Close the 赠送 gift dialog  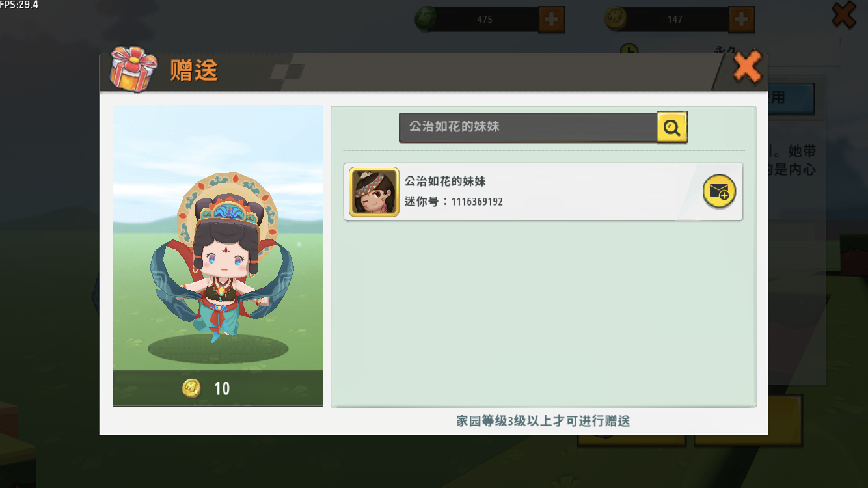747,66
